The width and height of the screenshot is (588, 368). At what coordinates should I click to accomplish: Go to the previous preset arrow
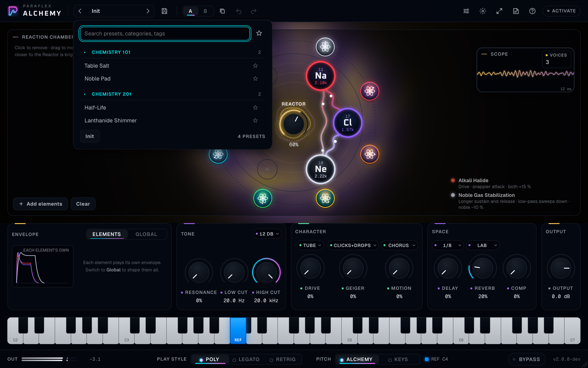[x=80, y=11]
